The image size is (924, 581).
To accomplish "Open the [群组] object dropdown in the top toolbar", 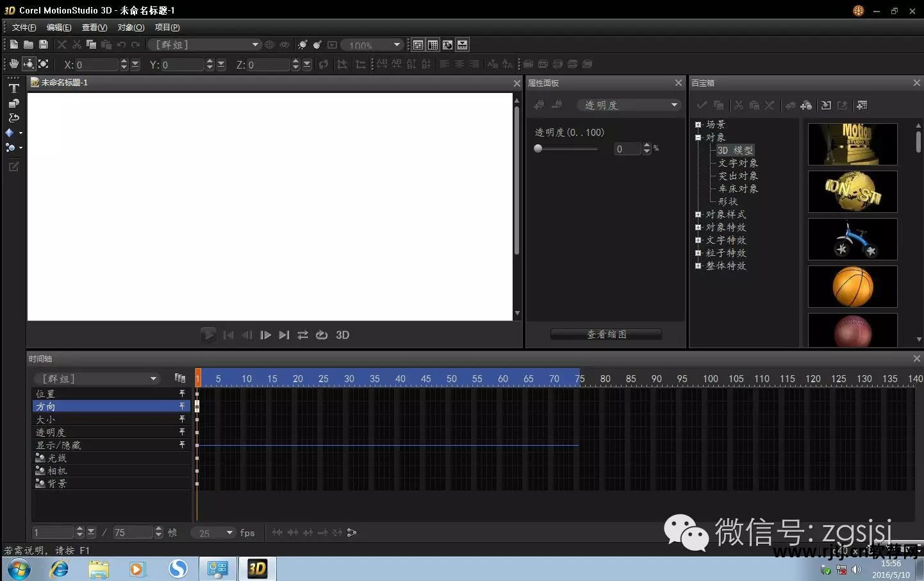I will 204,45.
